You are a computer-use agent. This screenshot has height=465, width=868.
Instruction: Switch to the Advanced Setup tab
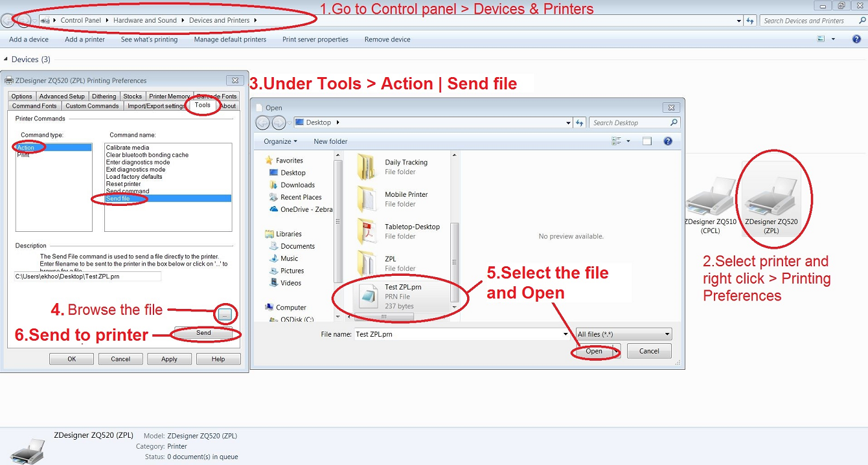coord(62,96)
